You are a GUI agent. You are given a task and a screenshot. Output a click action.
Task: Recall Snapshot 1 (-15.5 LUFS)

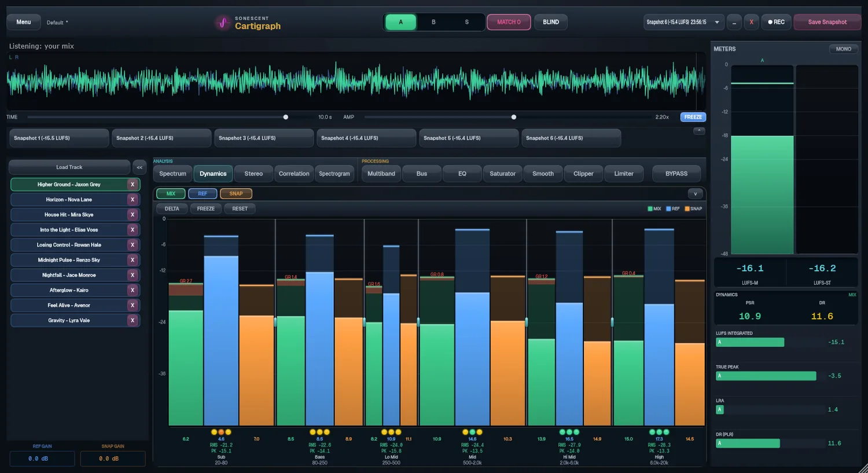59,138
